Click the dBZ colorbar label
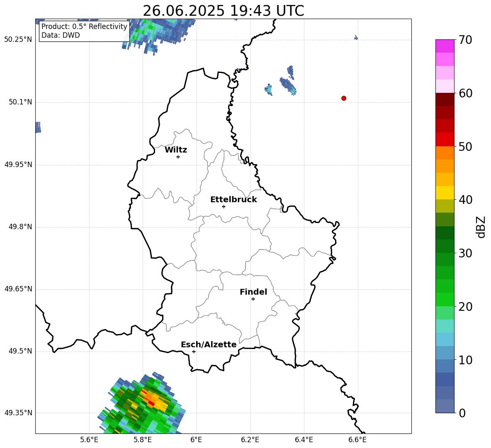 (480, 227)
